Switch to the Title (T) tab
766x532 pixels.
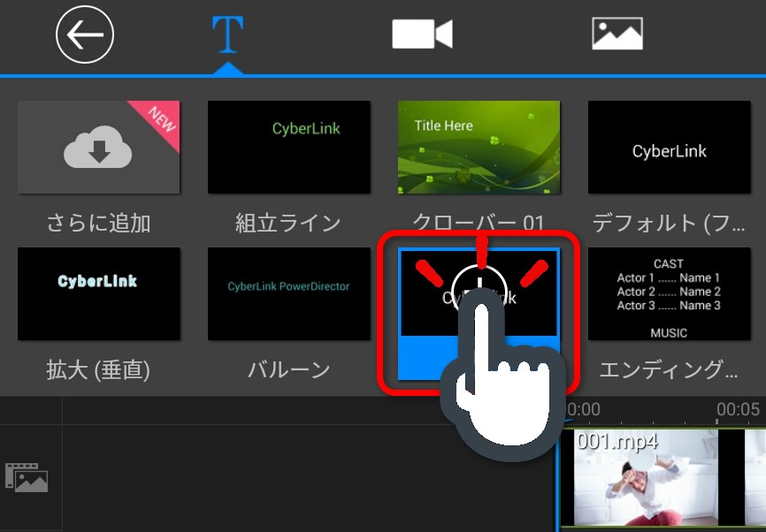(x=227, y=35)
